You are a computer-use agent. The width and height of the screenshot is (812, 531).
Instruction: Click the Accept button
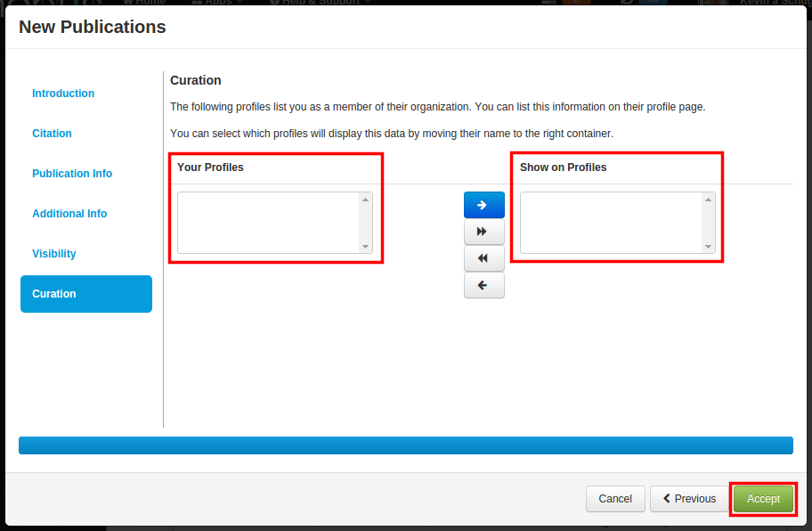click(763, 499)
